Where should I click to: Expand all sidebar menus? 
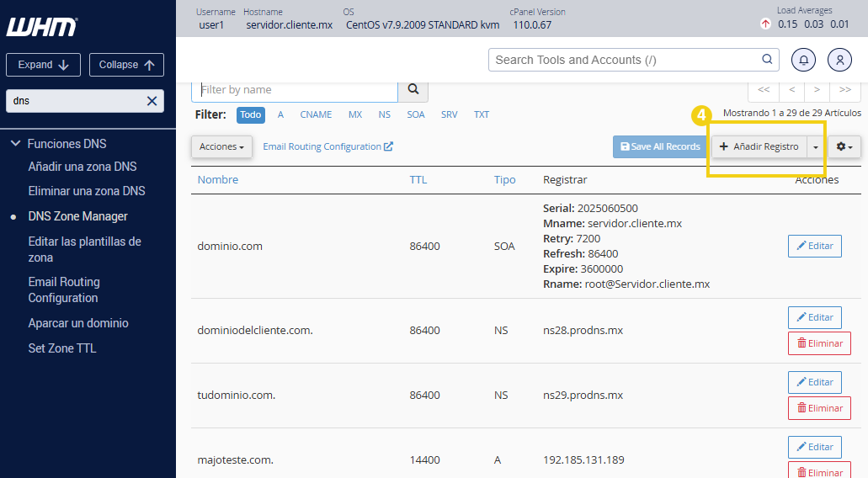tap(43, 65)
